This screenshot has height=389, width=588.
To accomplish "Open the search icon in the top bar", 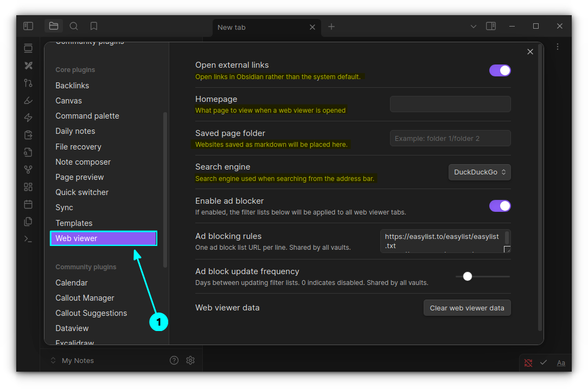I will (x=74, y=26).
